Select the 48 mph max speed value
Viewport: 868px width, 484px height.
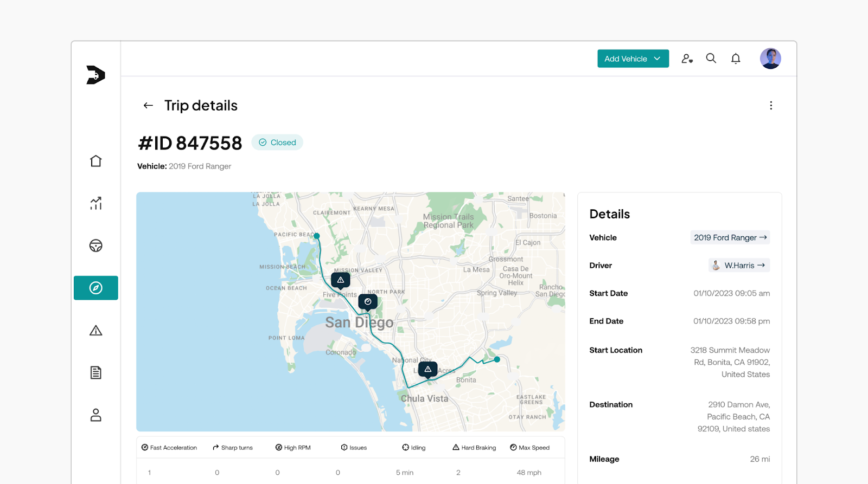[x=529, y=473]
